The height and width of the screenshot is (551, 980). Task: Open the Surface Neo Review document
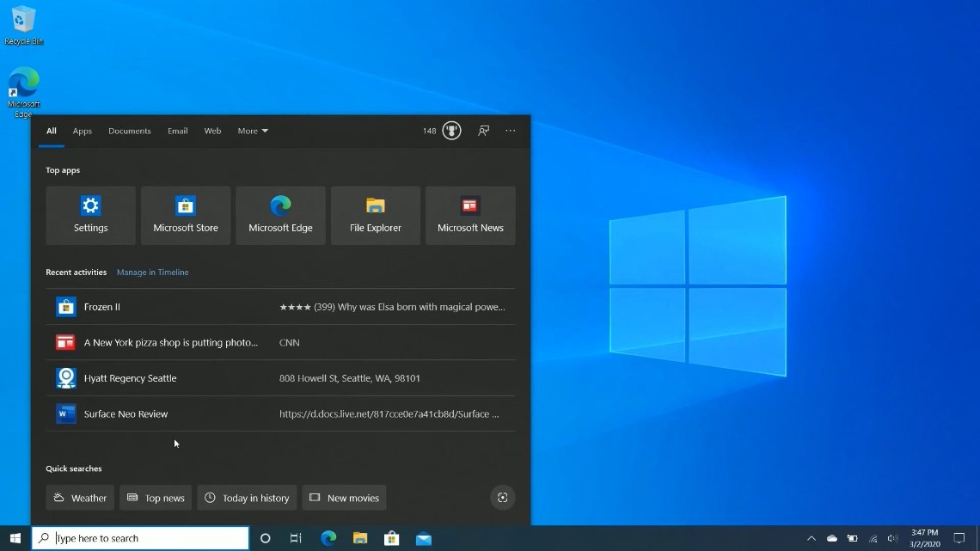pos(126,414)
